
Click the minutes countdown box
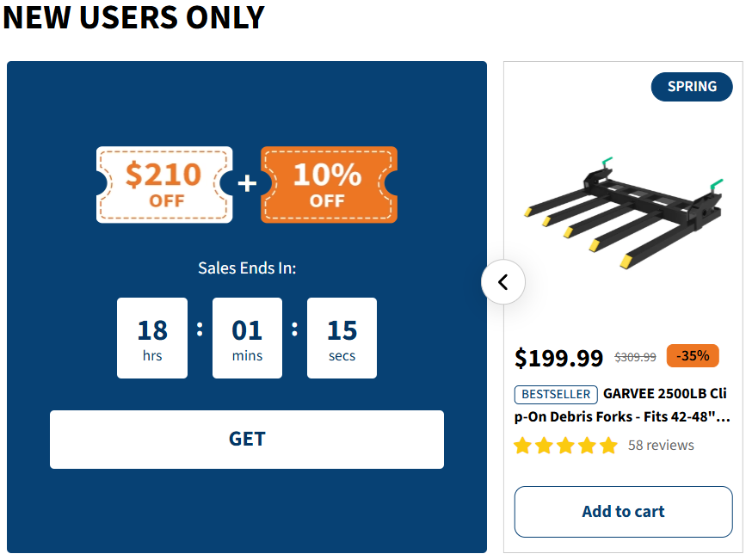tap(247, 338)
